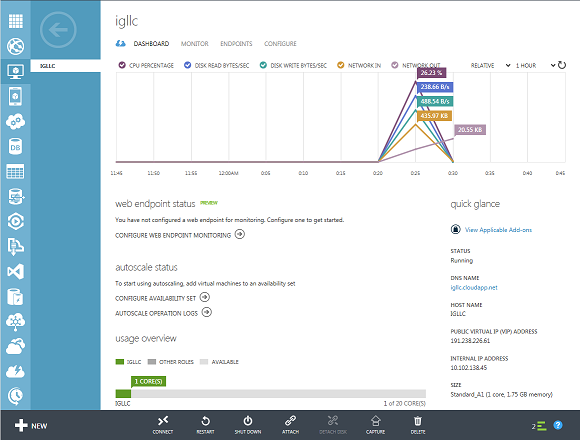The width and height of the screenshot is (580, 440).
Task: Toggle the Network In metric
Action: [x=341, y=65]
